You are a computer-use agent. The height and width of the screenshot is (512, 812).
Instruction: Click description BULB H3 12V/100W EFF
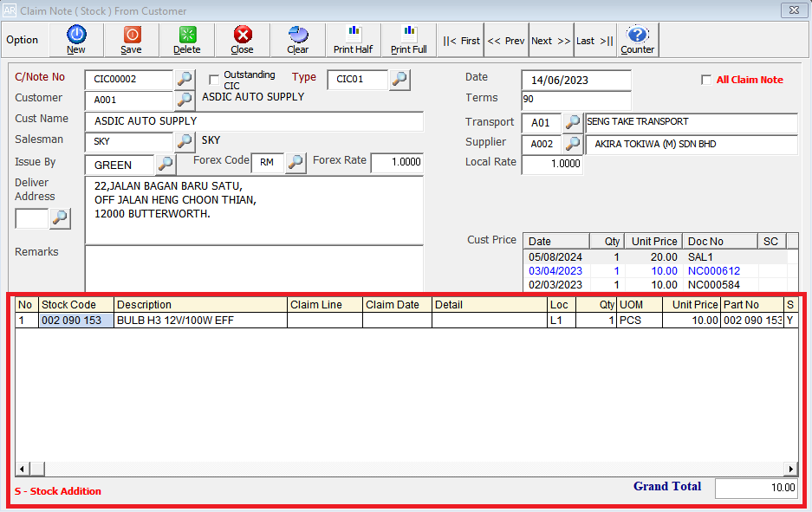click(201, 321)
